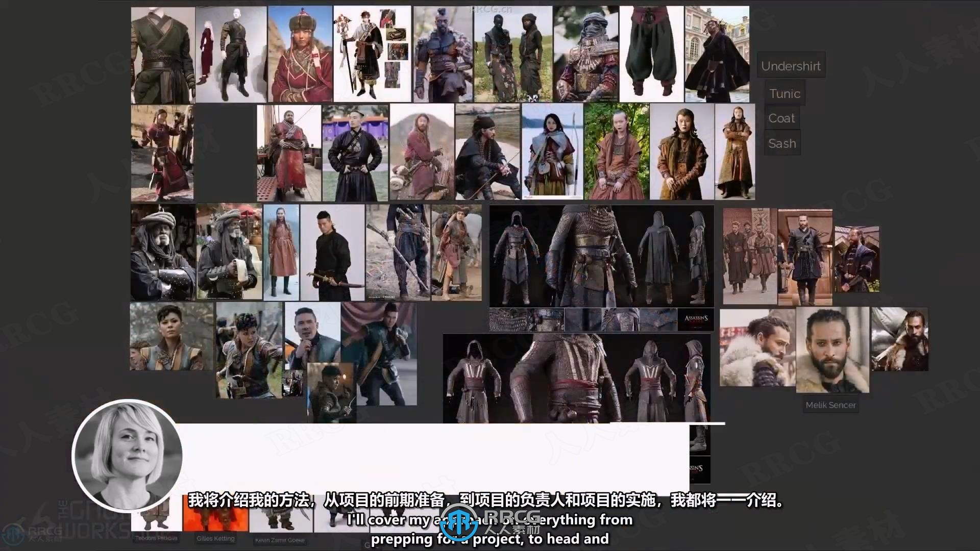Select the turbaned elder holding cup image
Viewport: 980px width, 551px height.
tap(229, 253)
